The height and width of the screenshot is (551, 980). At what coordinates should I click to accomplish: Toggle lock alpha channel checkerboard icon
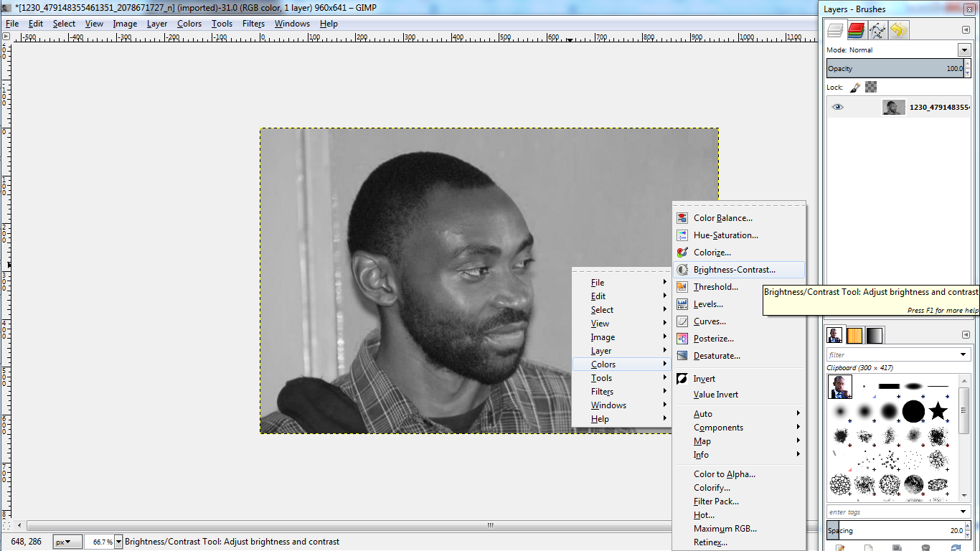(871, 87)
